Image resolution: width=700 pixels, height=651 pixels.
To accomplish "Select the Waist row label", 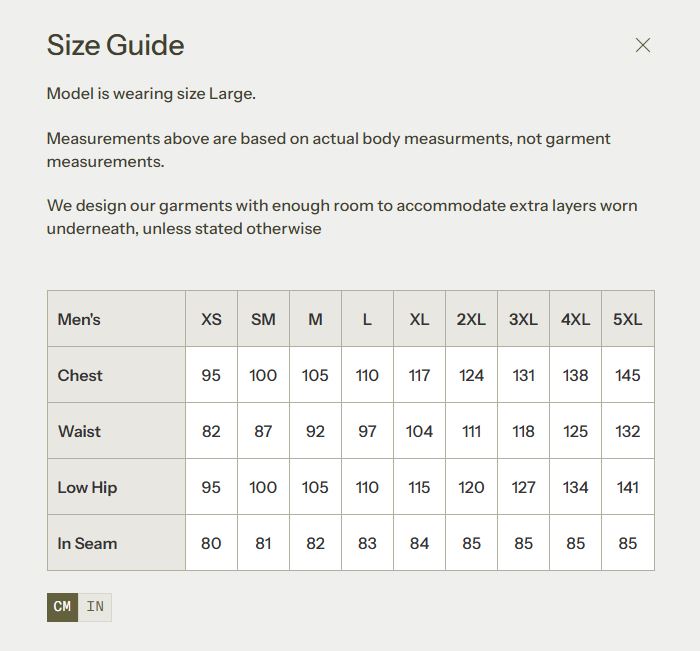I will [x=79, y=432].
